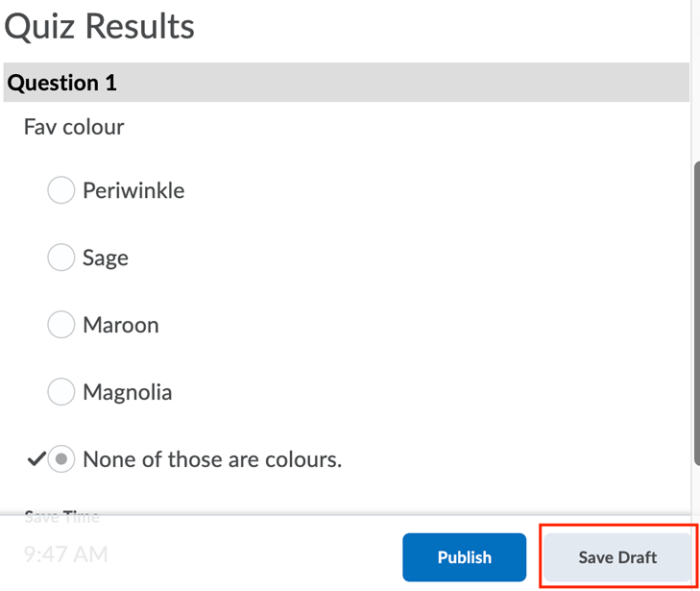Click the Save Draft button
Viewport: 700px width, 591px height.
pos(617,557)
